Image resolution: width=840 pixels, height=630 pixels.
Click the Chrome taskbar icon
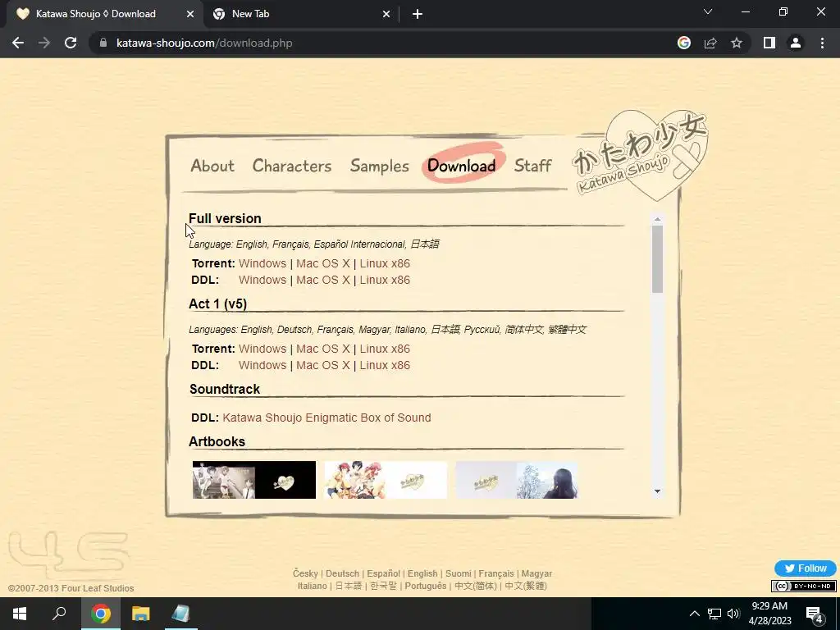click(101, 614)
